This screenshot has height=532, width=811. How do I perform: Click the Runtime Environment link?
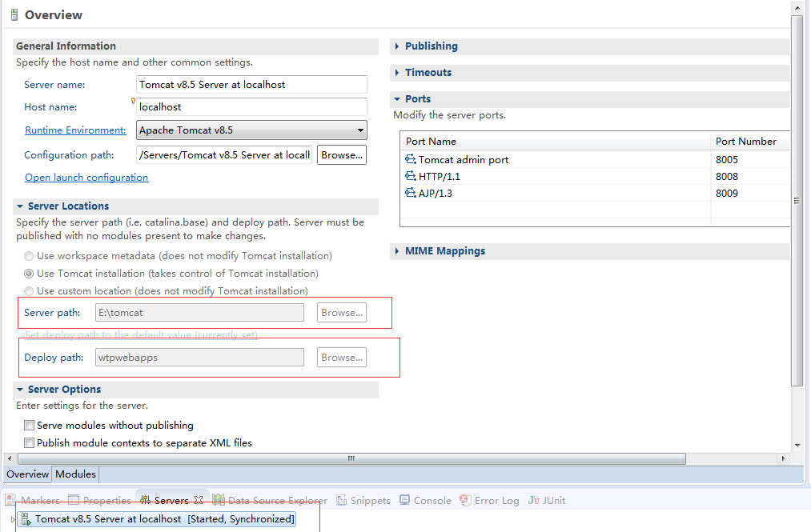click(75, 130)
